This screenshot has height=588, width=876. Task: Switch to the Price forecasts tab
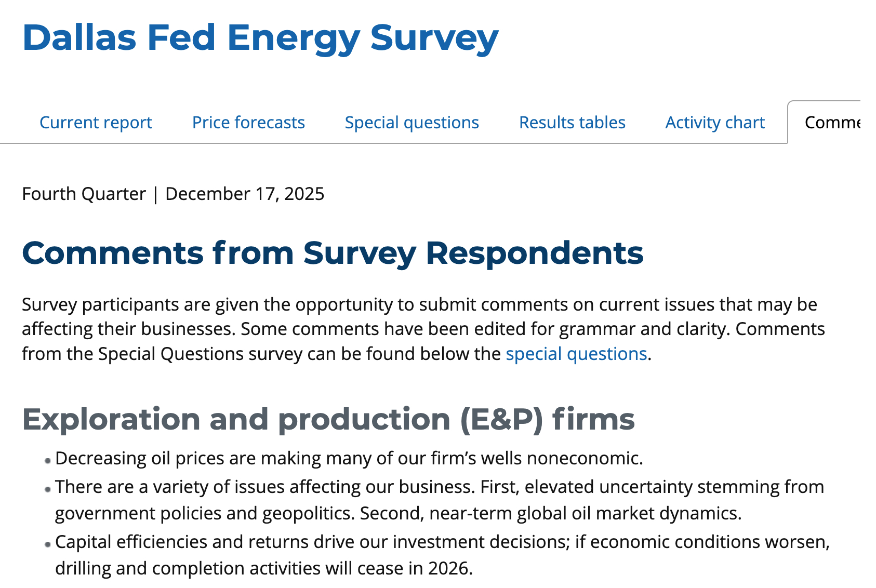[248, 123]
